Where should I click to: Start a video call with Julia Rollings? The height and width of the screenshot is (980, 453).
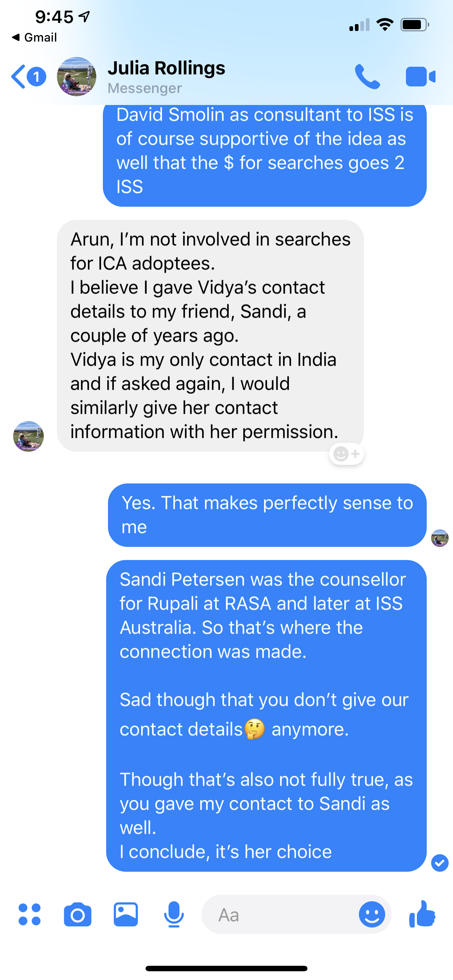pos(420,77)
